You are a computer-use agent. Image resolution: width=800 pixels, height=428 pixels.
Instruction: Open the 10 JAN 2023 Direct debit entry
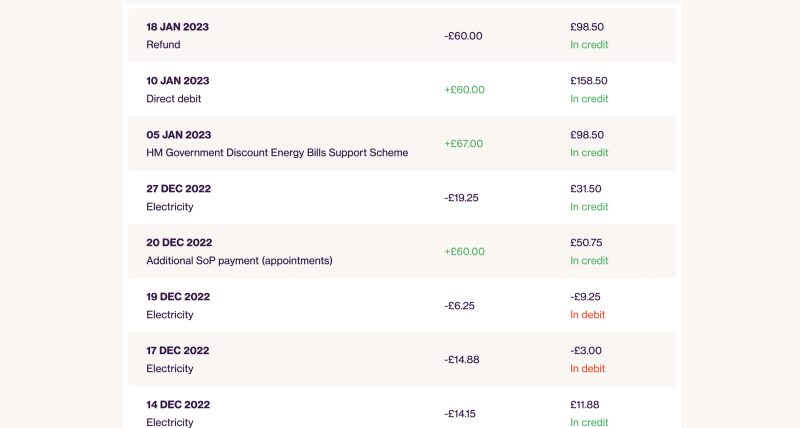click(x=402, y=90)
